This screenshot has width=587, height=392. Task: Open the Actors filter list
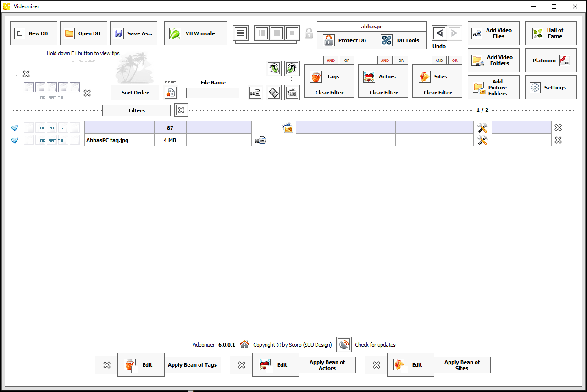coord(383,77)
